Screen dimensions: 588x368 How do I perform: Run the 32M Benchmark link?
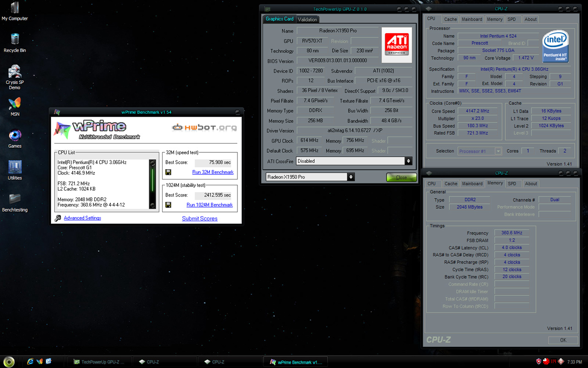point(213,172)
